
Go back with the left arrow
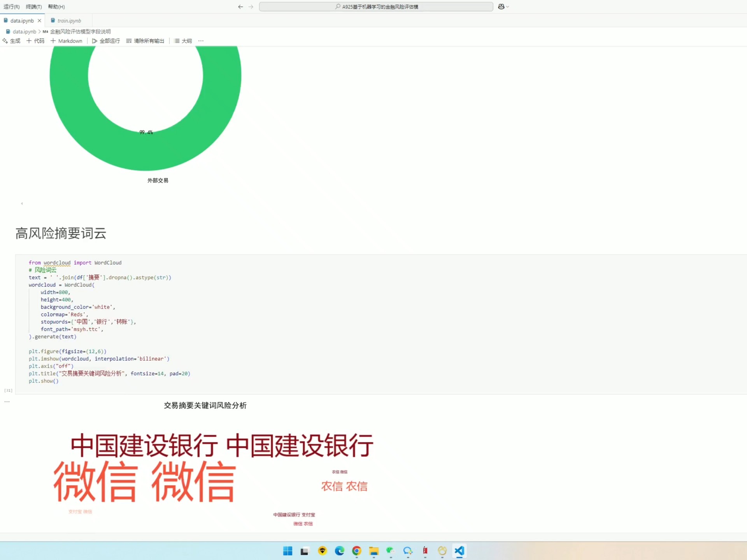[240, 7]
